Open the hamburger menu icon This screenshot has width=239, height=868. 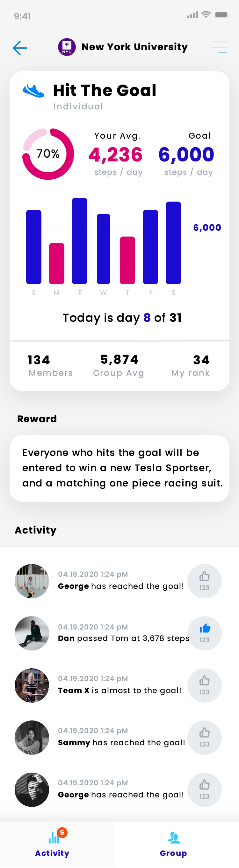pos(219,47)
